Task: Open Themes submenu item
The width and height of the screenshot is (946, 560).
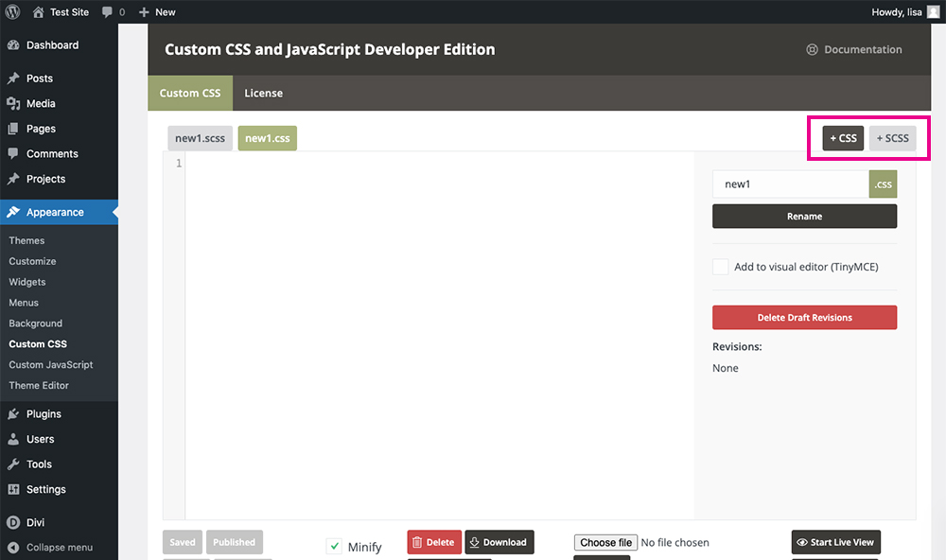Action: pyautogui.click(x=26, y=240)
